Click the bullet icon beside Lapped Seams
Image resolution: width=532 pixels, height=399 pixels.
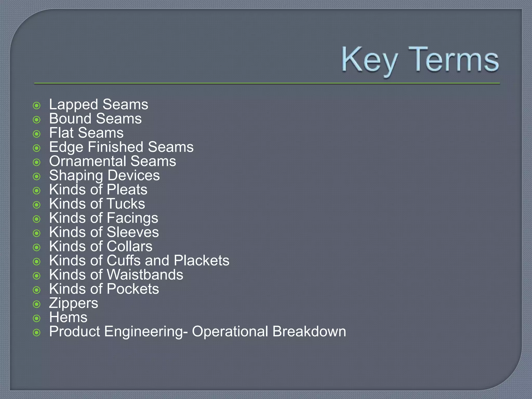(37, 105)
